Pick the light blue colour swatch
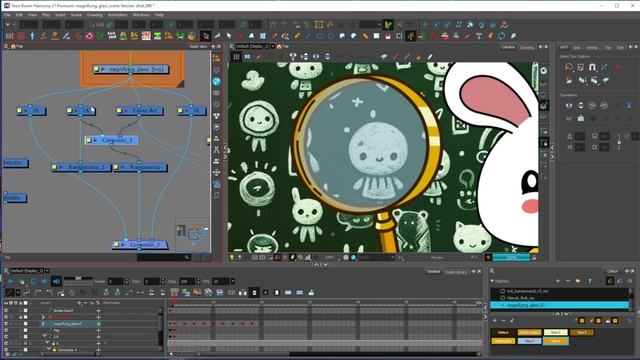The width and height of the screenshot is (640, 360). point(529,341)
